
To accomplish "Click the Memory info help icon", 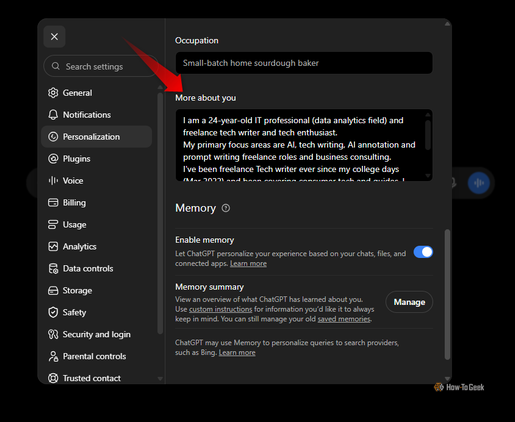I will [x=226, y=208].
